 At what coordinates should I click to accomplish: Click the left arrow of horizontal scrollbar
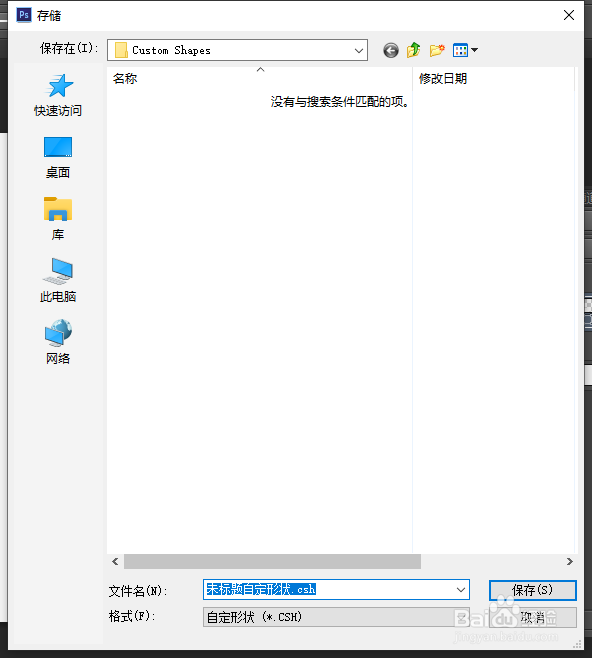point(115,561)
